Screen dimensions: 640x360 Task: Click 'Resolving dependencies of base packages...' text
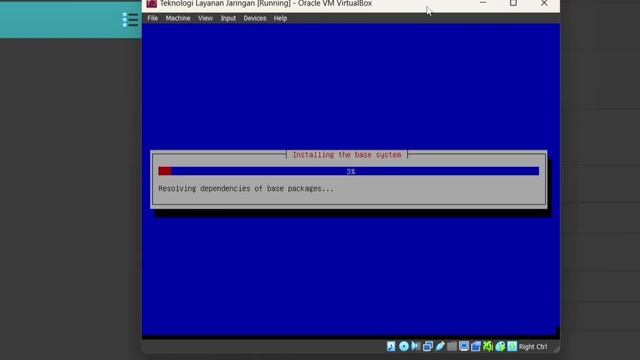pyautogui.click(x=246, y=189)
